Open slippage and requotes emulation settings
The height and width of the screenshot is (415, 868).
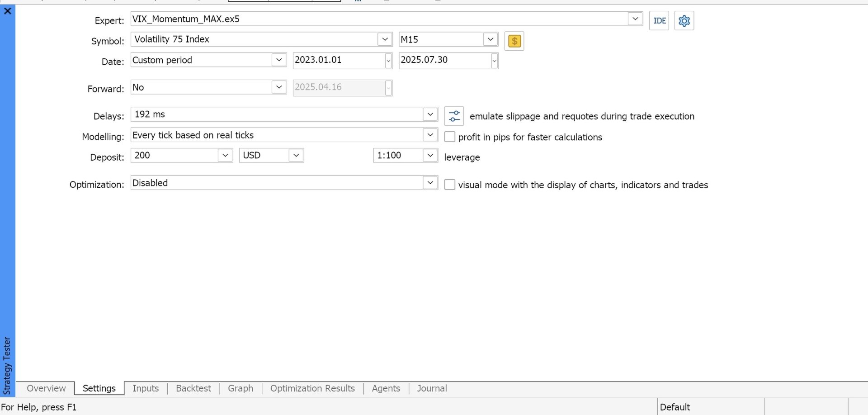[x=454, y=116]
